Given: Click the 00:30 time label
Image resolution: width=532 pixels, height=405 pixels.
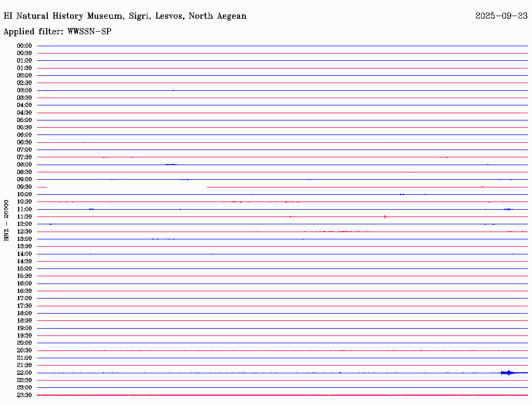Looking at the screenshot, I should (x=24, y=53).
